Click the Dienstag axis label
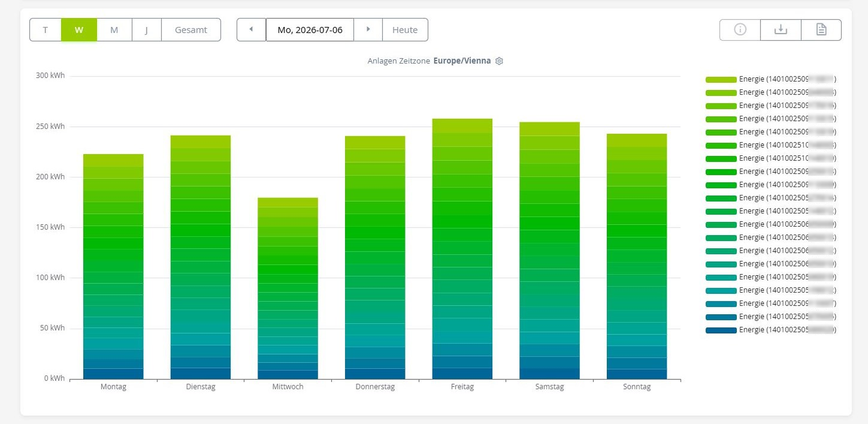 coord(201,387)
